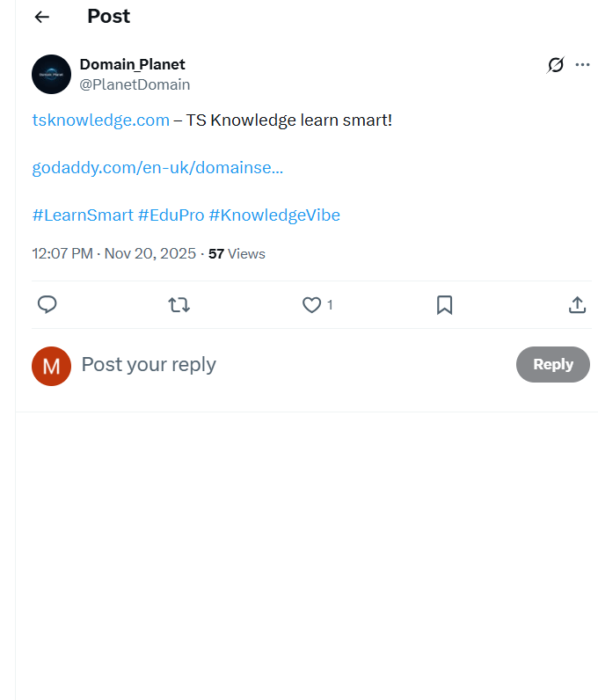598x700 pixels.
Task: Open the #KnowledgeVibe hashtag
Action: 274,215
